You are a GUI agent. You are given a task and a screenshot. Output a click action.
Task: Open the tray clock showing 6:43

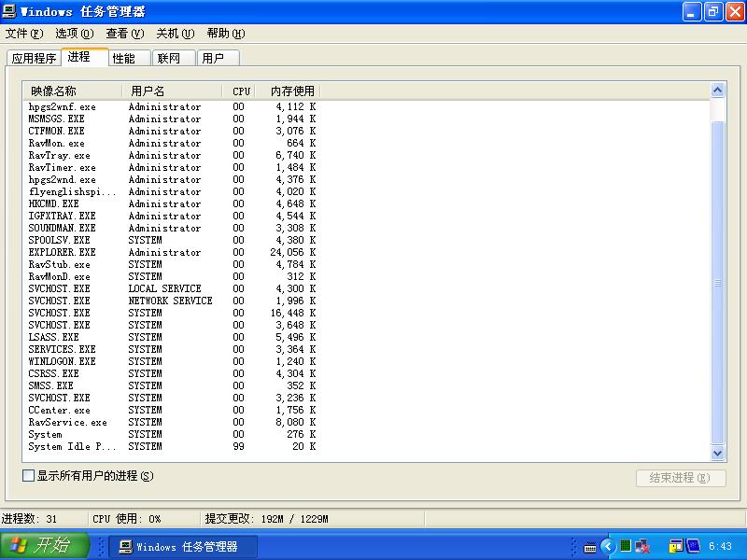[720, 546]
